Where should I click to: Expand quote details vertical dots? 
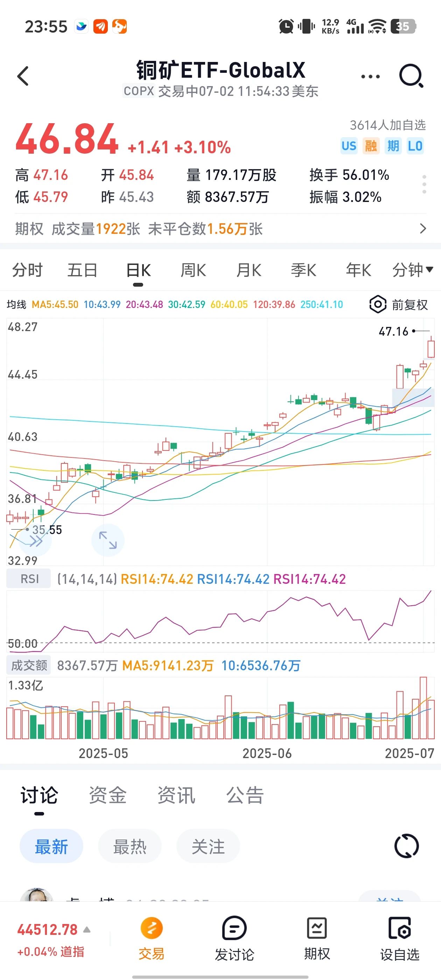click(424, 184)
